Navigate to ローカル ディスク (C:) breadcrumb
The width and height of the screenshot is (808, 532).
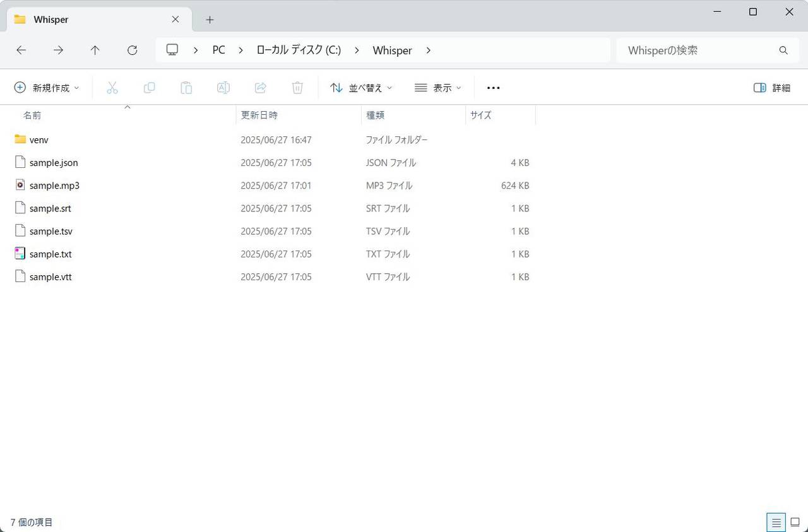[299, 50]
